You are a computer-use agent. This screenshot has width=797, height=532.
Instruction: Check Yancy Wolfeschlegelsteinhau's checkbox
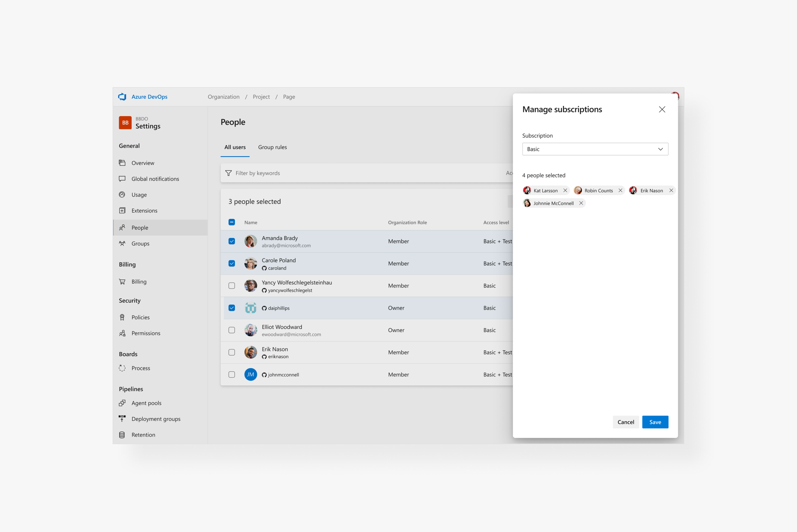[x=231, y=286]
